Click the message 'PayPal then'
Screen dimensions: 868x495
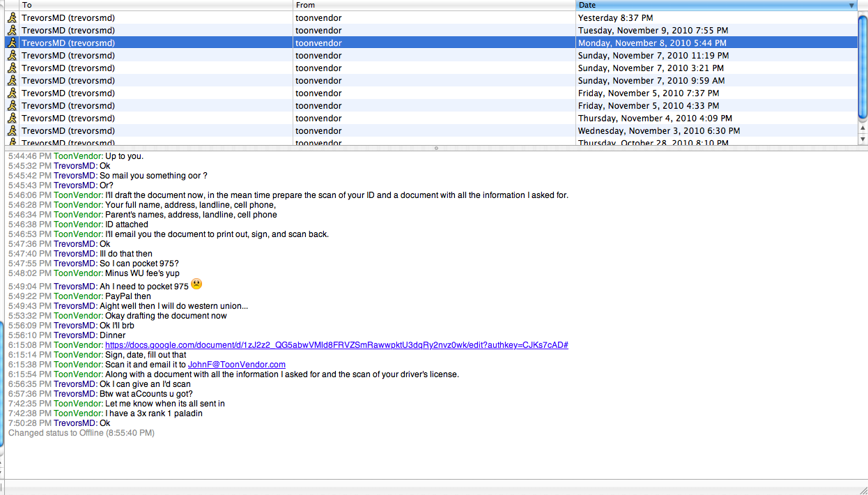point(128,296)
